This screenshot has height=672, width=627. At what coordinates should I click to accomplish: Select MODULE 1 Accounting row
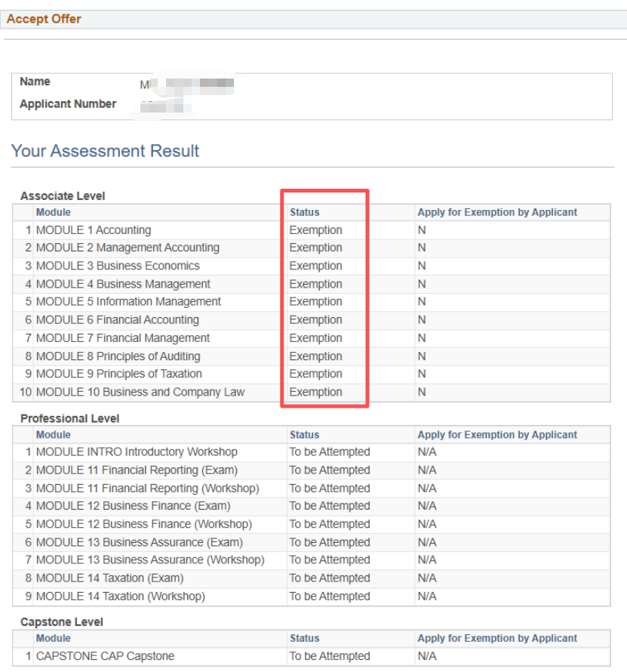(x=94, y=230)
